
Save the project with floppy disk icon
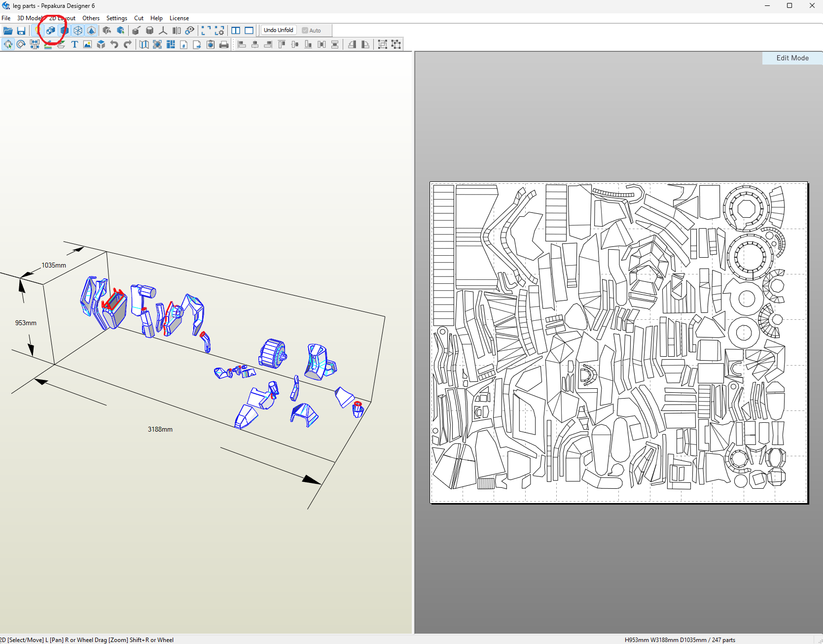pyautogui.click(x=21, y=31)
